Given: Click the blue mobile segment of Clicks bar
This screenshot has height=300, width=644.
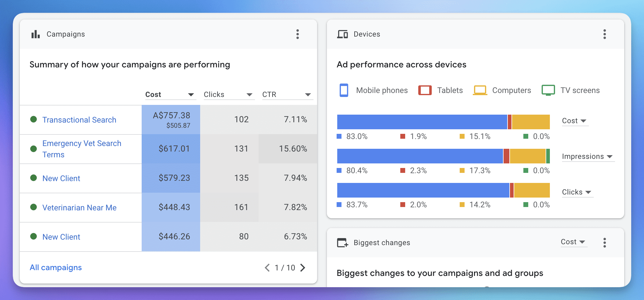Looking at the screenshot, I should click(x=423, y=190).
